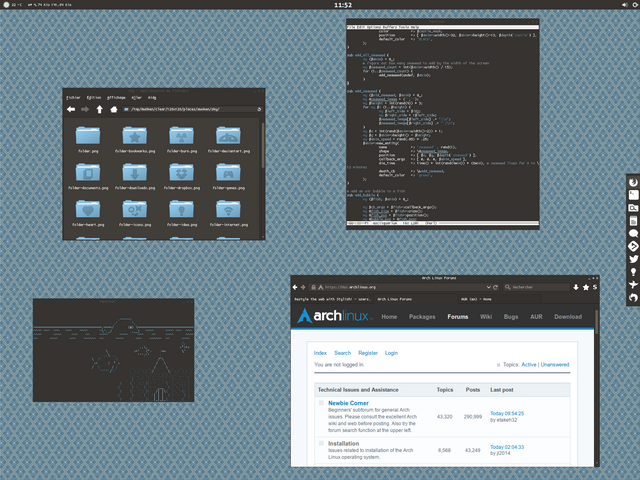The image size is (640, 480).
Task: Open the Bugs link in Arch navbar
Action: pyautogui.click(x=511, y=317)
